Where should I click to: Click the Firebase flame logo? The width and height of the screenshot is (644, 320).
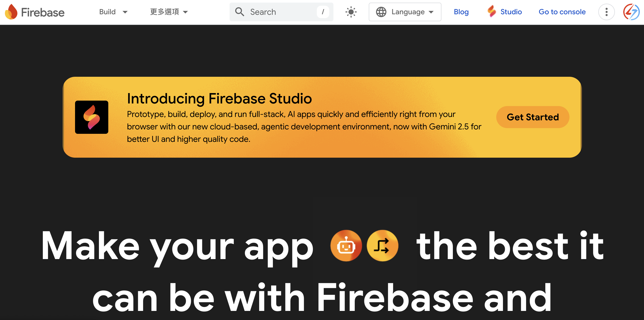[11, 12]
